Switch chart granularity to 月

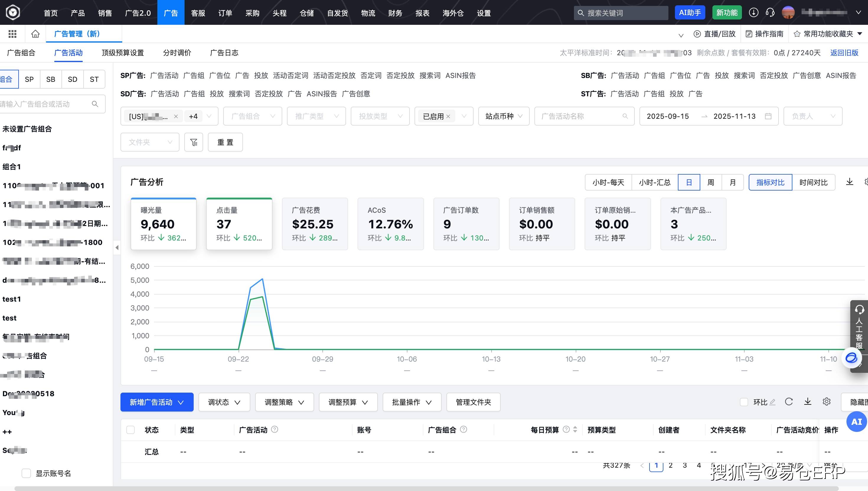[732, 183]
